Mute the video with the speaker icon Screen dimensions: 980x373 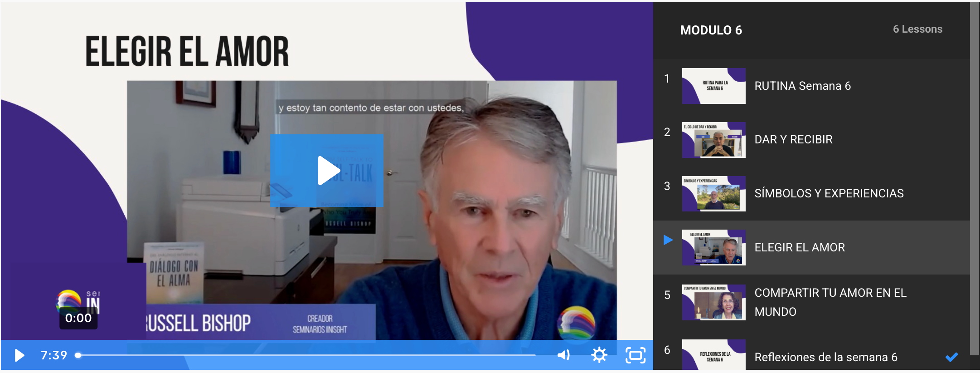pyautogui.click(x=563, y=355)
